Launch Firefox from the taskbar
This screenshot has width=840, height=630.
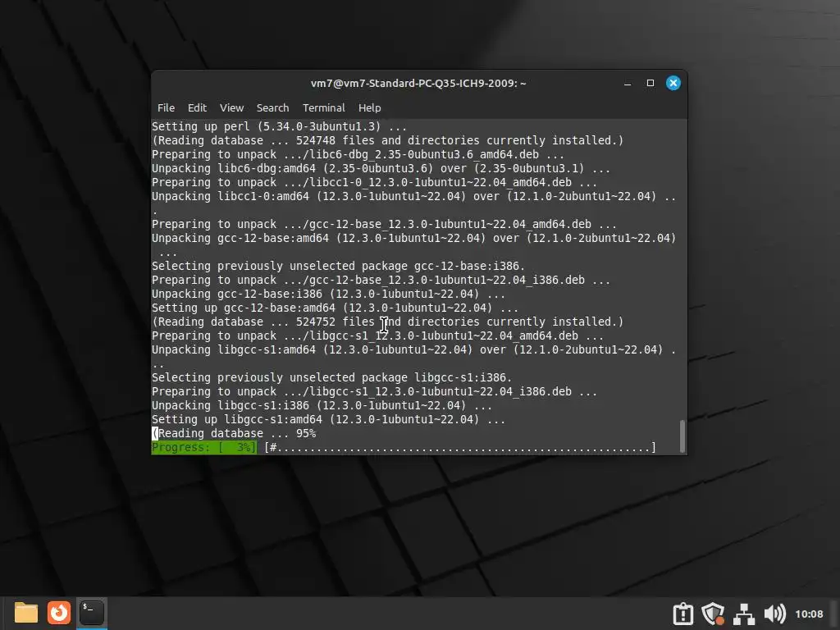tap(59, 613)
